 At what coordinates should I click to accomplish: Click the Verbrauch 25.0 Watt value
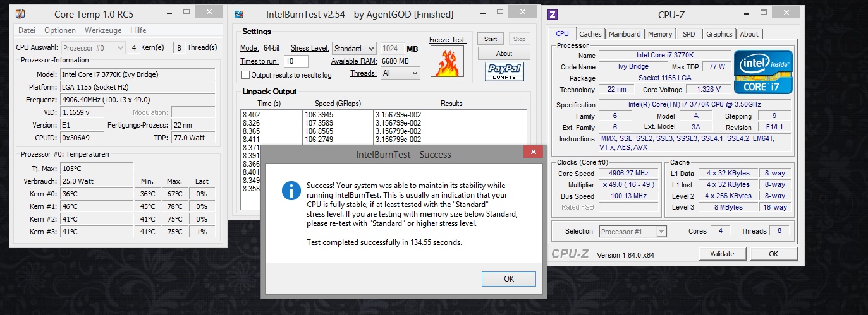(95, 181)
